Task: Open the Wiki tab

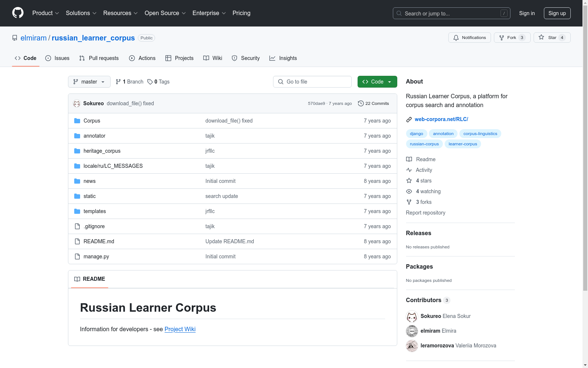Action: point(213,58)
